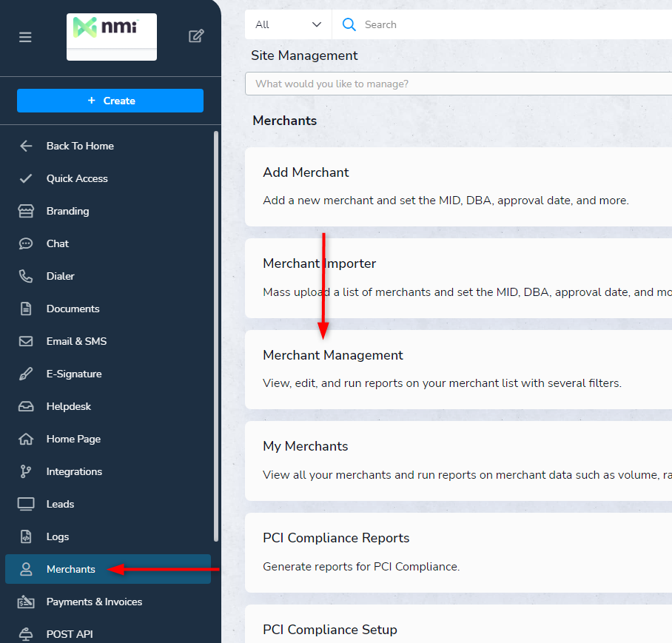Click the 'Site Management' heading
This screenshot has height=643, width=672.
[304, 55]
